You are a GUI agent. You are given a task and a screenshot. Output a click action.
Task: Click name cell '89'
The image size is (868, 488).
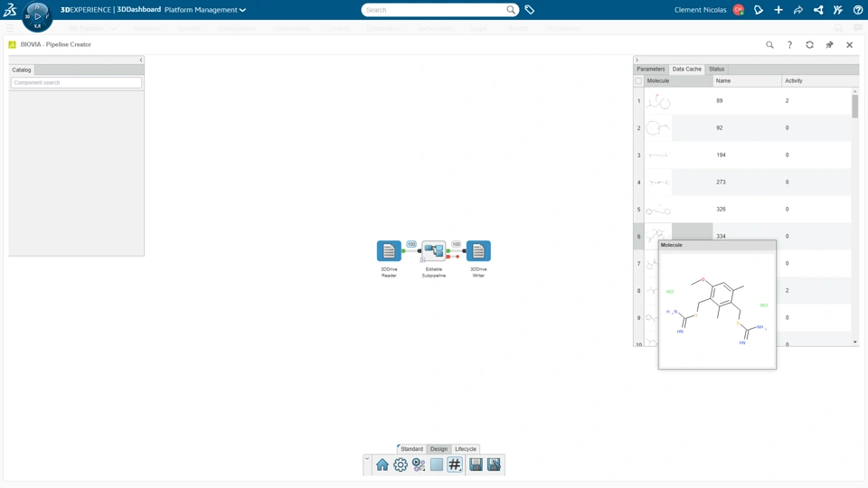(x=747, y=100)
